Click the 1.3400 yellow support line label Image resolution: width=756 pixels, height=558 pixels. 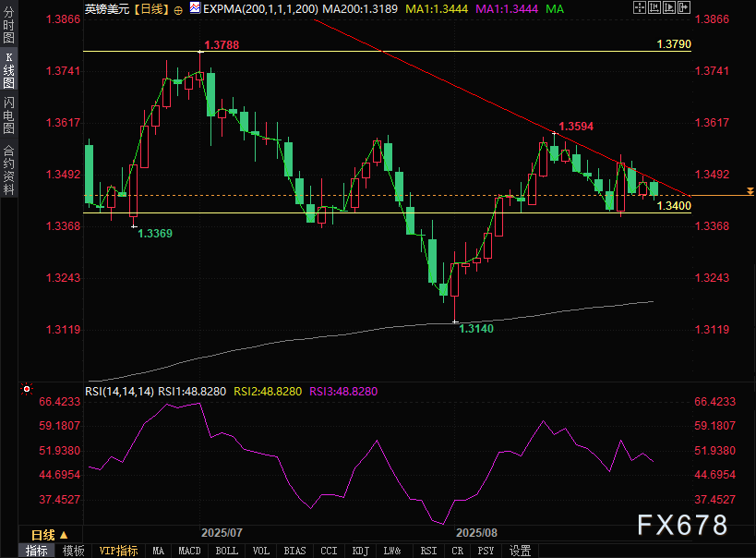pyautogui.click(x=673, y=206)
